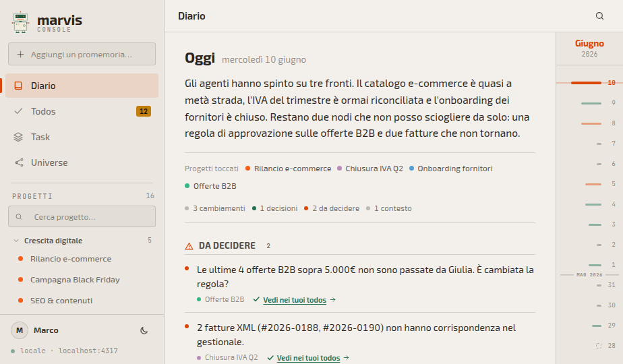Click Rilancio e-commerce tag in Progetti toccati
Viewport: 623px width, 364px height.
(x=289, y=169)
